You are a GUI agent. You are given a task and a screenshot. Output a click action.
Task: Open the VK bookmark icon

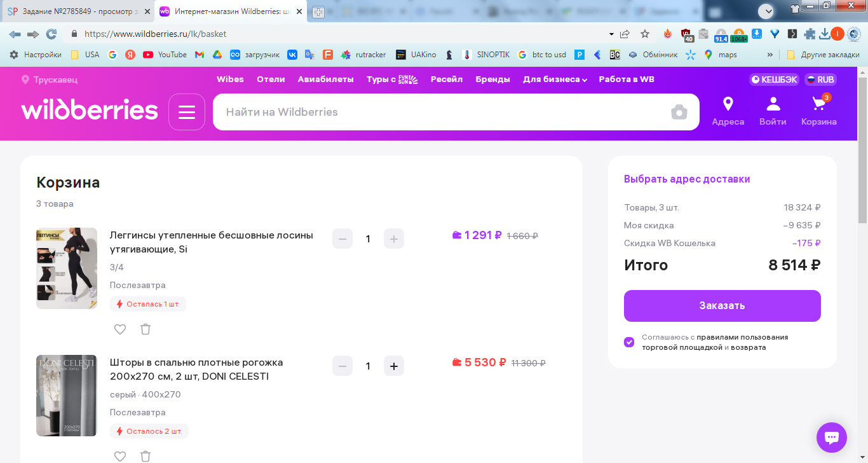(x=292, y=55)
